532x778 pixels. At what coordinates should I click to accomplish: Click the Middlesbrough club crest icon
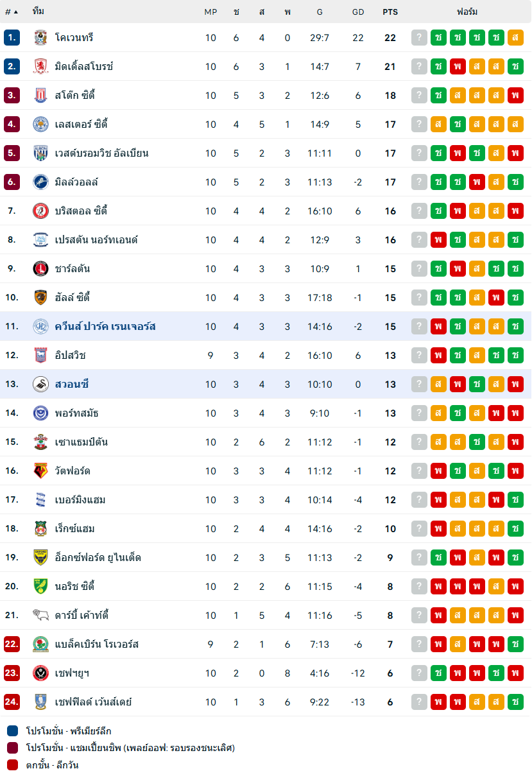[x=40, y=67]
